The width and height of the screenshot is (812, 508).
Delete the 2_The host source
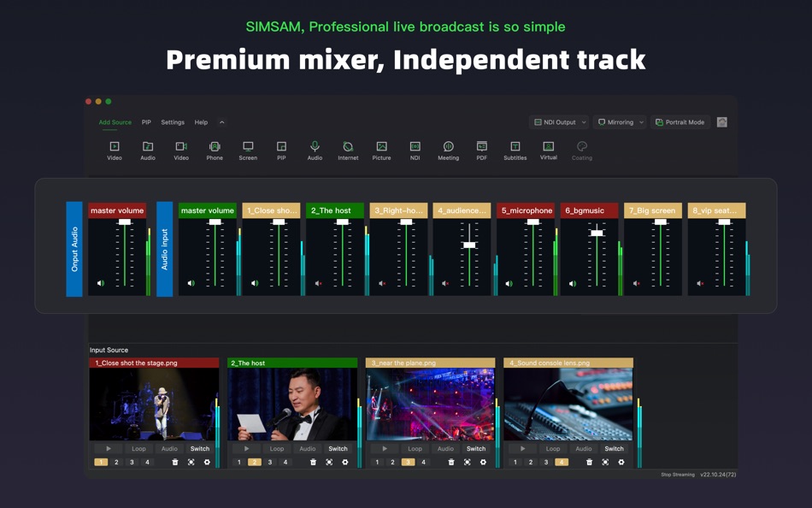tap(313, 462)
